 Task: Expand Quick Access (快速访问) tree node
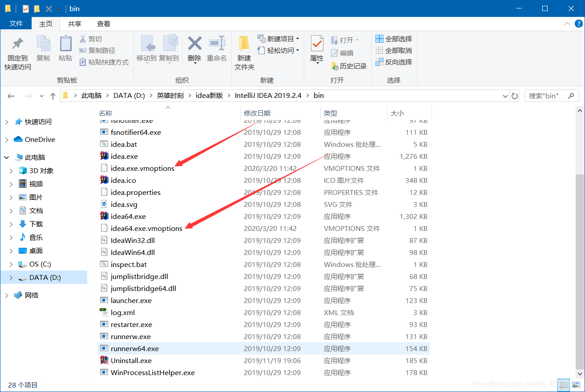pyautogui.click(x=7, y=122)
